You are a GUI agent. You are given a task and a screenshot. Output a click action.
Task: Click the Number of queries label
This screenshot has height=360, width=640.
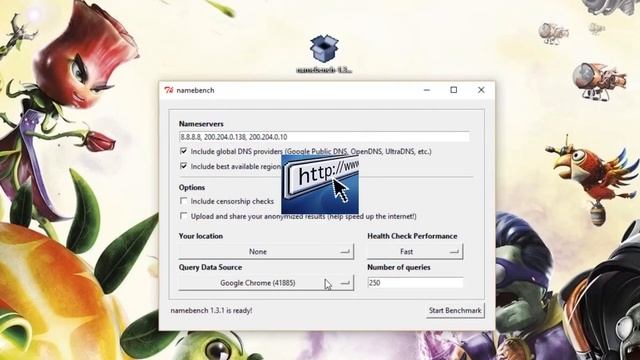pos(399,267)
